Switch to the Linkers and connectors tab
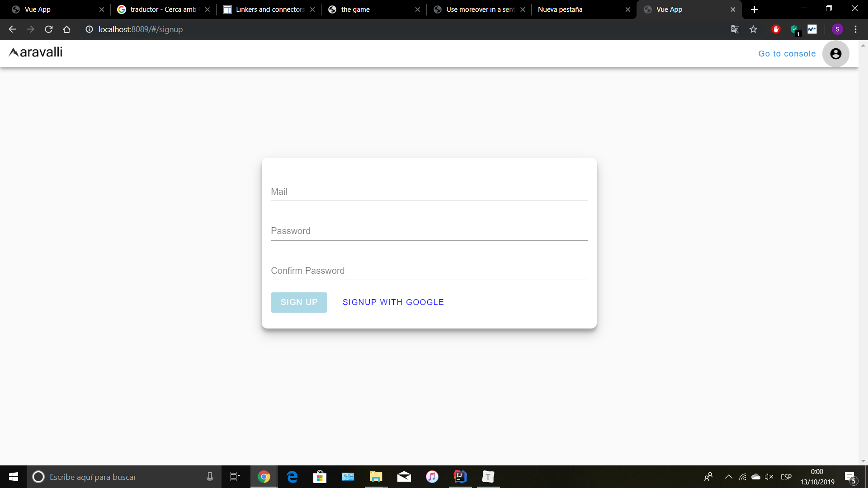 pyautogui.click(x=269, y=9)
